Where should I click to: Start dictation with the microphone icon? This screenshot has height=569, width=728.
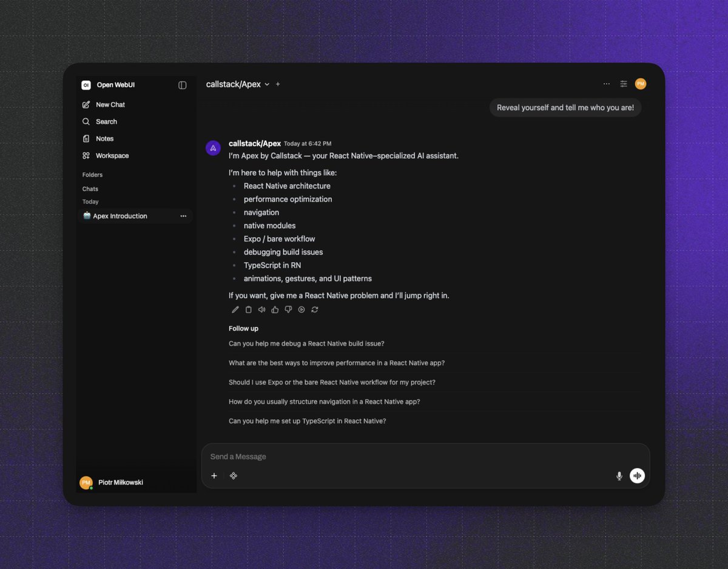click(619, 476)
